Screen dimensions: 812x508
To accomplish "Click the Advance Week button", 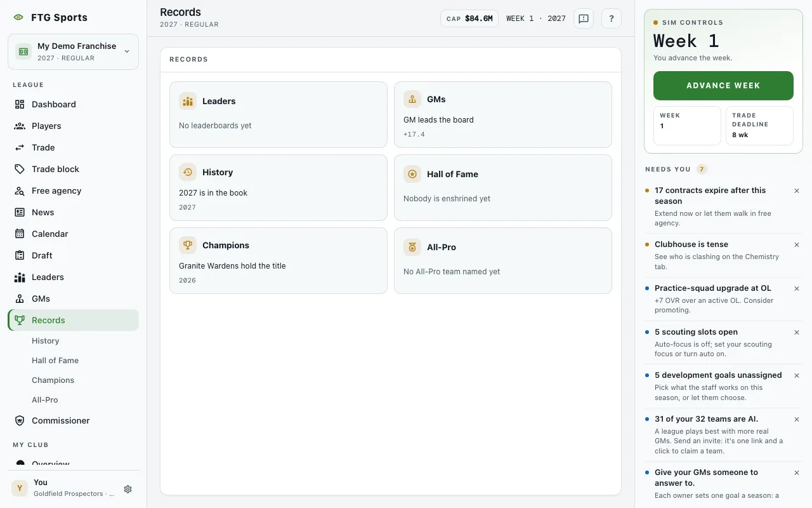I will coord(723,85).
